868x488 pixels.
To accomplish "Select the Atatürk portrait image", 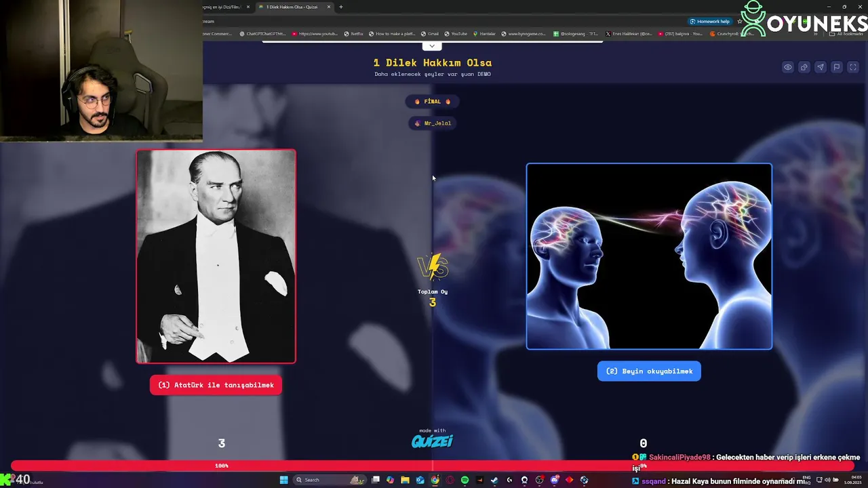I will click(216, 256).
